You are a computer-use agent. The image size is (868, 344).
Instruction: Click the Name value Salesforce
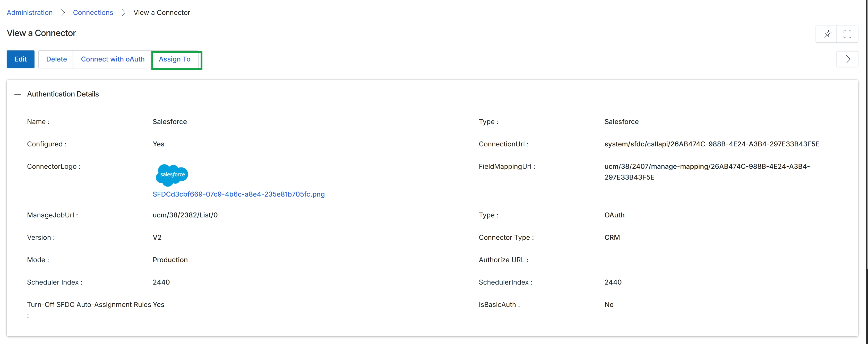[x=169, y=122]
